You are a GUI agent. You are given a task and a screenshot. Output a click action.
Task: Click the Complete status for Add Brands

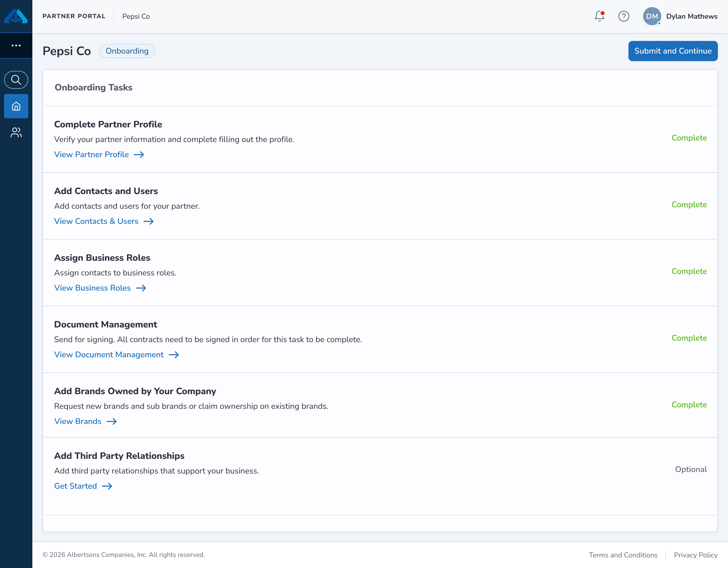[x=689, y=405]
